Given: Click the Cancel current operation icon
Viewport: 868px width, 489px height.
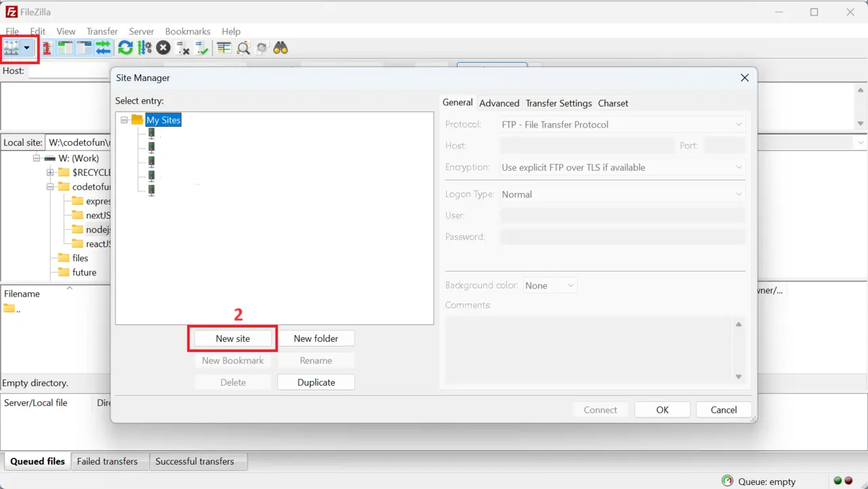Looking at the screenshot, I should [163, 48].
